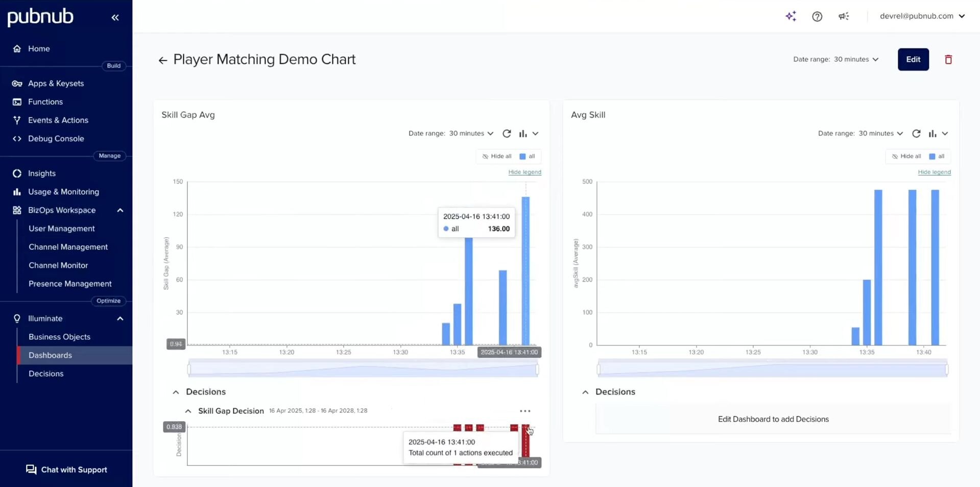Delete dashboard using red trash icon
This screenshot has height=487, width=980.
(948, 60)
